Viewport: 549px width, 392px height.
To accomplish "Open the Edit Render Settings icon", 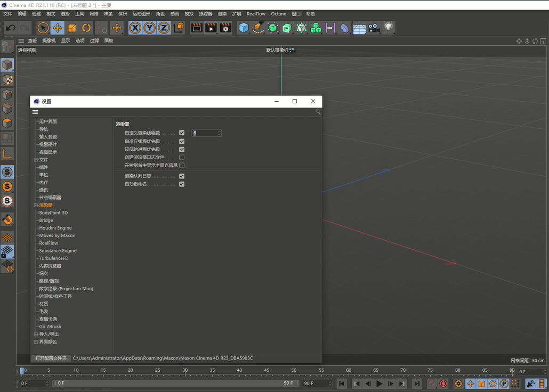I will [x=225, y=28].
